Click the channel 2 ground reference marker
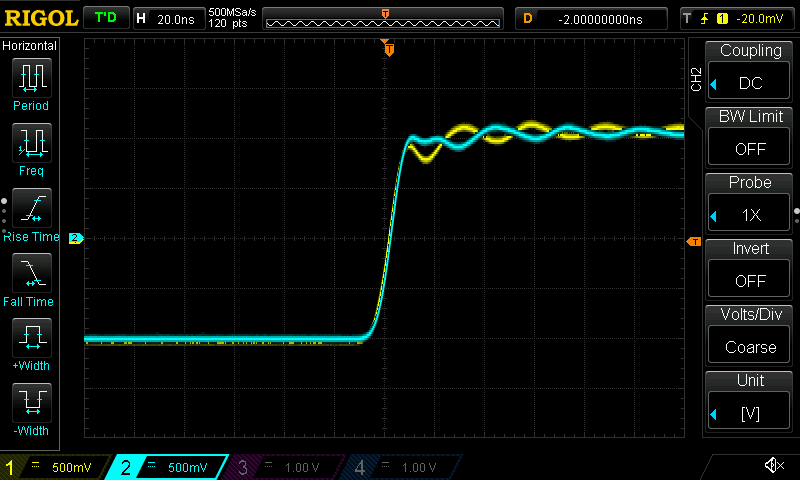800x480 pixels. (x=76, y=238)
